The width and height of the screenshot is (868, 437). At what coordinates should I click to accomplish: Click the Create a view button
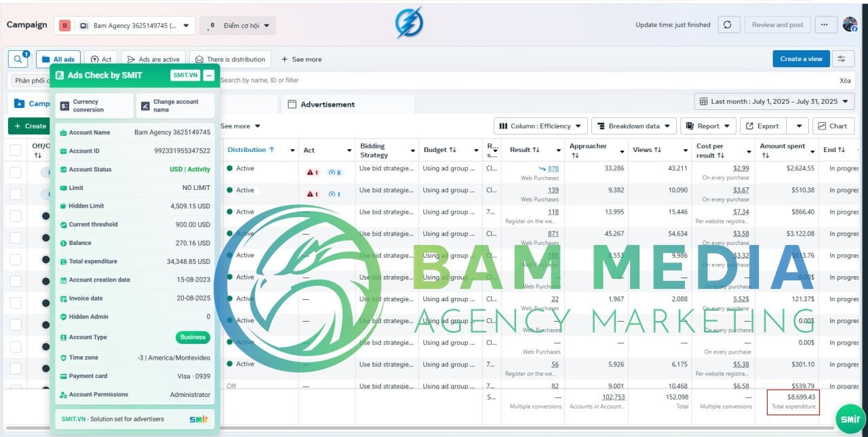point(801,58)
